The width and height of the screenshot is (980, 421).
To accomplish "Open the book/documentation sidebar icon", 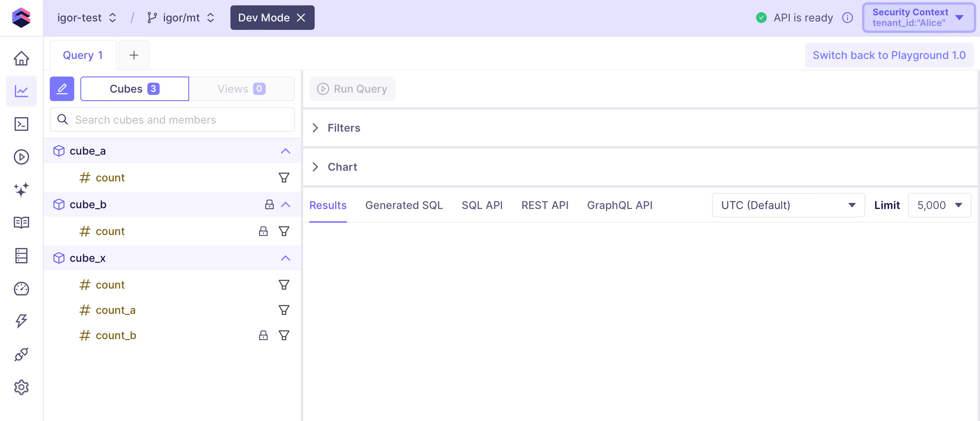I will tap(21, 222).
